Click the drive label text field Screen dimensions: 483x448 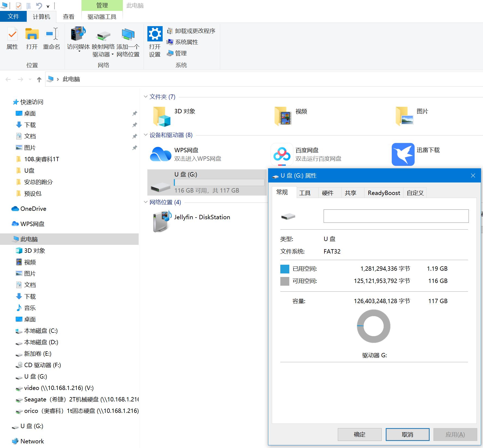[396, 216]
